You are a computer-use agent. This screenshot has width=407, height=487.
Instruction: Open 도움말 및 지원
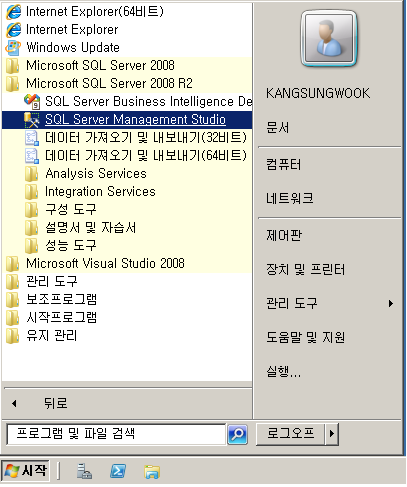(x=305, y=337)
